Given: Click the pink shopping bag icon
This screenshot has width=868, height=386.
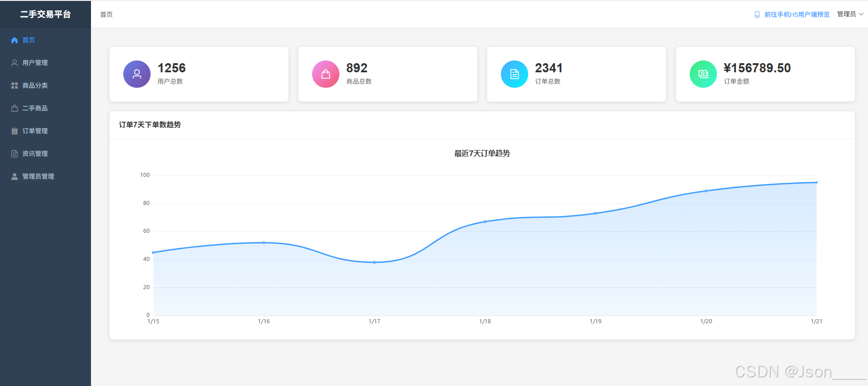Looking at the screenshot, I should (x=326, y=74).
